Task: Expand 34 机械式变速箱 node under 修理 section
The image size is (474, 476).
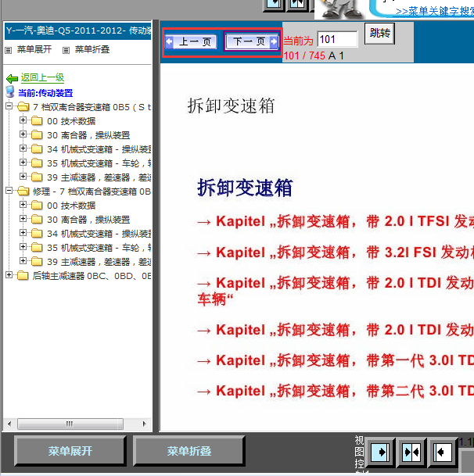Action: pos(23,233)
